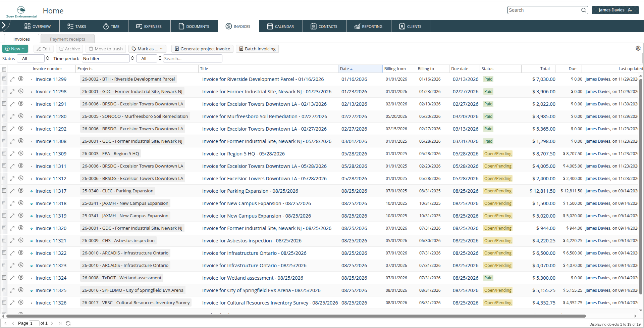
Task: Select the checkbox for Invoice 11324
Action: (4, 278)
